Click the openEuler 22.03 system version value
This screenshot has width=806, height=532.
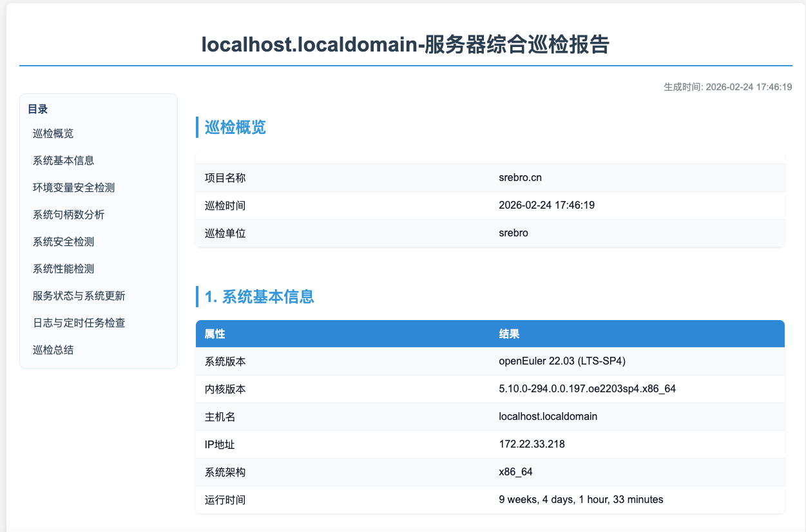[562, 361]
